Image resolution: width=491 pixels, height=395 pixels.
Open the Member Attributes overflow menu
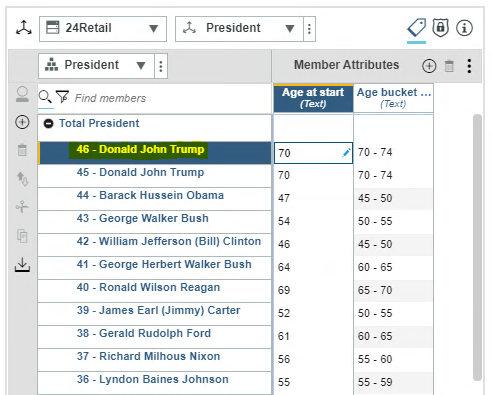(469, 66)
